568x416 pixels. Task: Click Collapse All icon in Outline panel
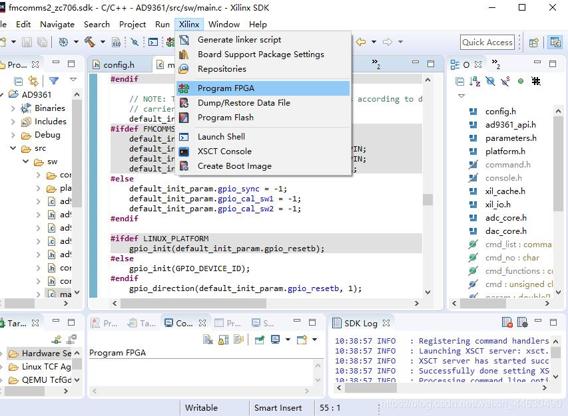460,81
